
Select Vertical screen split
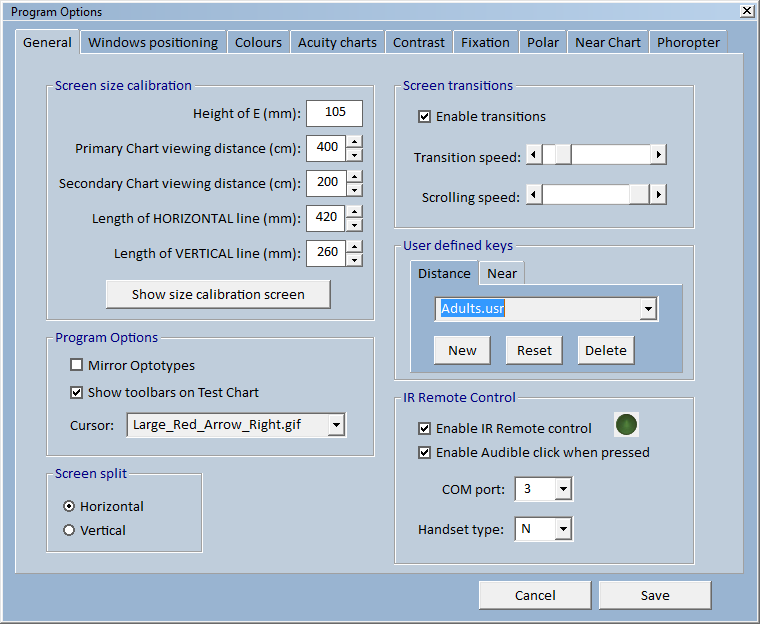[69, 530]
